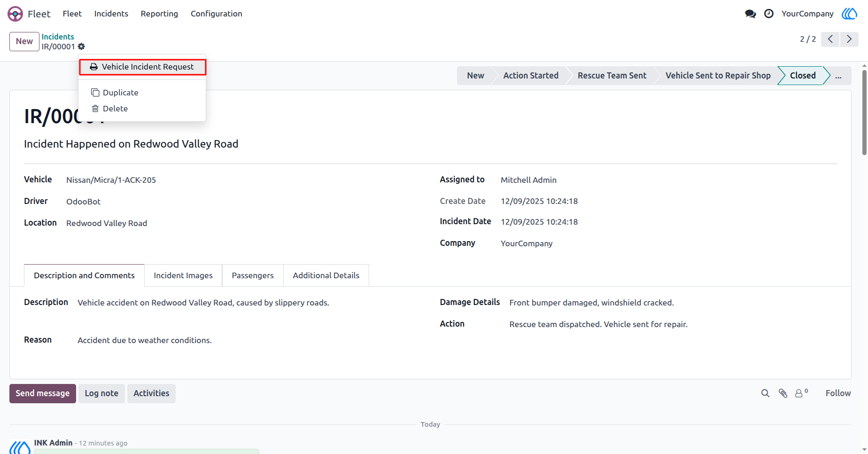Open the Configuration menu
This screenshot has height=454, width=868.
(x=217, y=14)
